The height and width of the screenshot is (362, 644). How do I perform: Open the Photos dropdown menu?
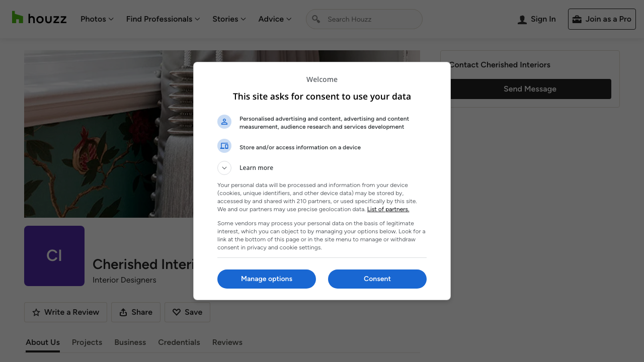pyautogui.click(x=97, y=19)
